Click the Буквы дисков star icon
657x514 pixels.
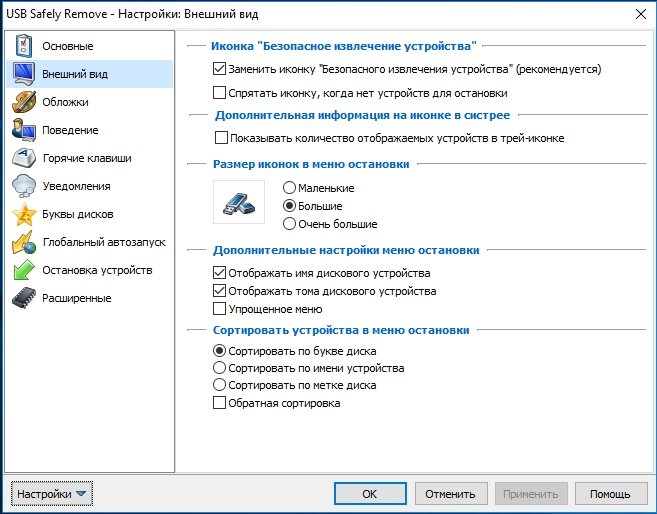[x=23, y=214]
